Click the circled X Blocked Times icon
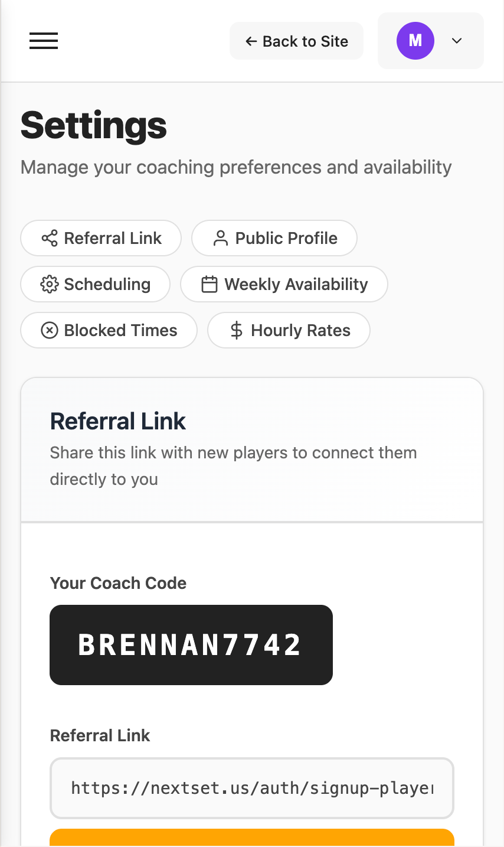Screen dimensions: 504x847 (50, 330)
